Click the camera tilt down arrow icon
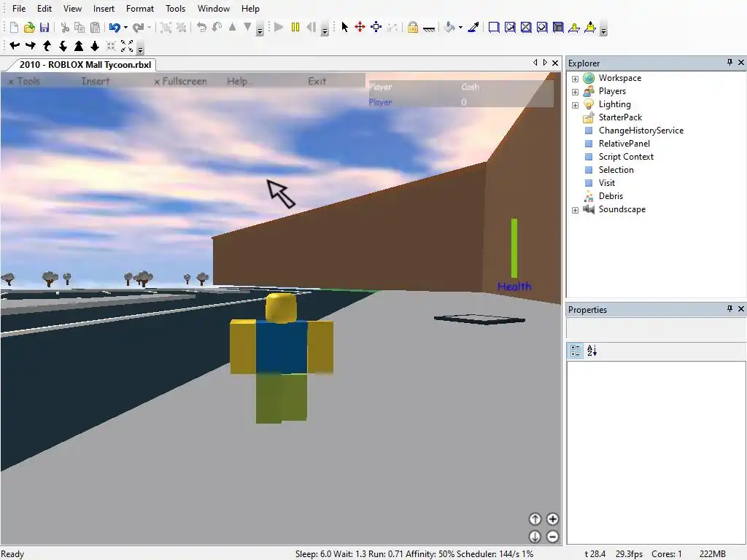The image size is (747, 560). pos(63,46)
